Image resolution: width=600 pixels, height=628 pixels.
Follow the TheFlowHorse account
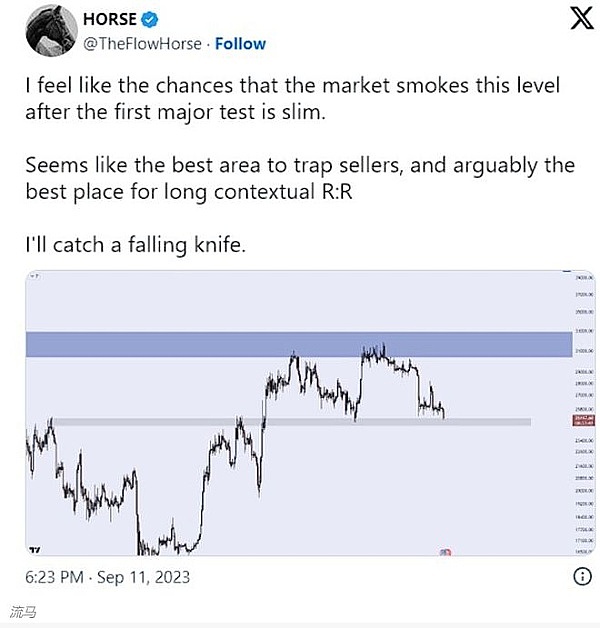pos(241,44)
